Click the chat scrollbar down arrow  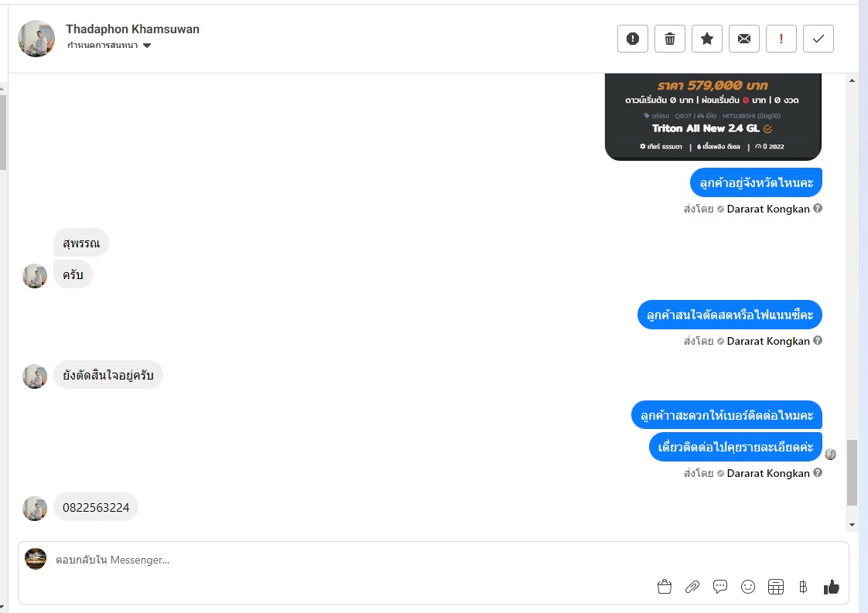click(x=853, y=525)
